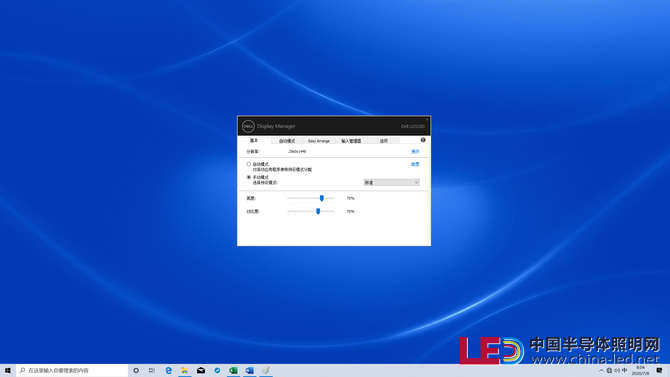Click the resolution value 2560x1440

297,152
